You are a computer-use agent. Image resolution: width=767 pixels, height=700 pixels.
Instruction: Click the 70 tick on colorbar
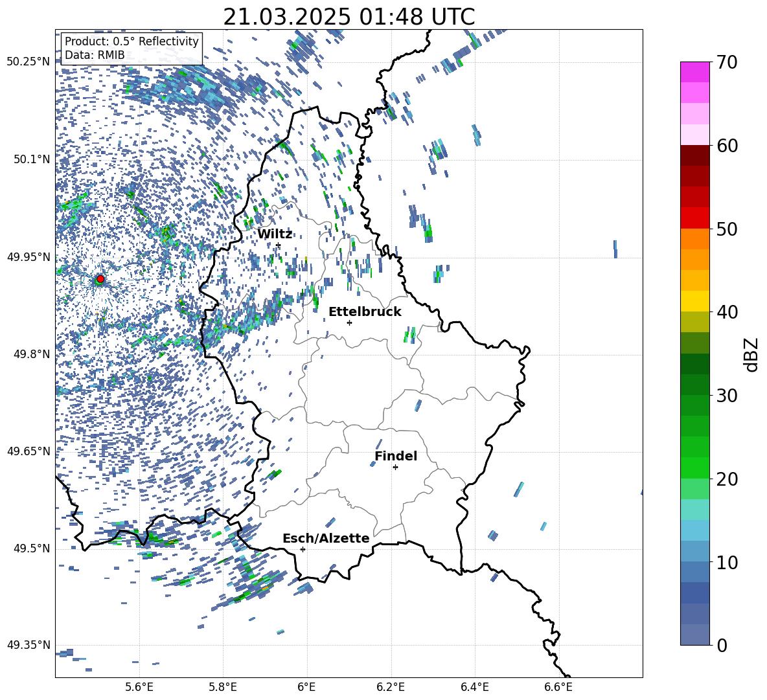point(727,63)
